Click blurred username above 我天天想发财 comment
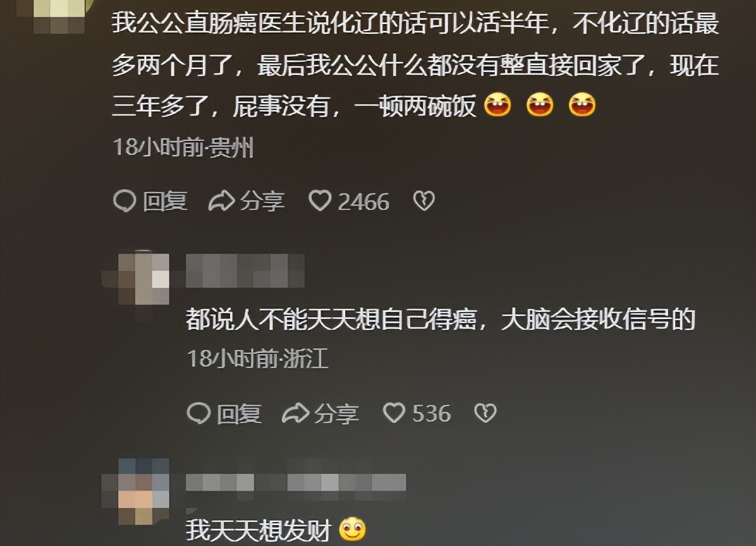 296,483
